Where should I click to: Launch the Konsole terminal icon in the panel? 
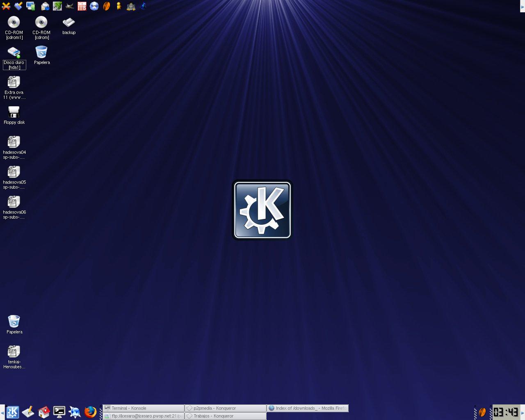tap(59, 412)
